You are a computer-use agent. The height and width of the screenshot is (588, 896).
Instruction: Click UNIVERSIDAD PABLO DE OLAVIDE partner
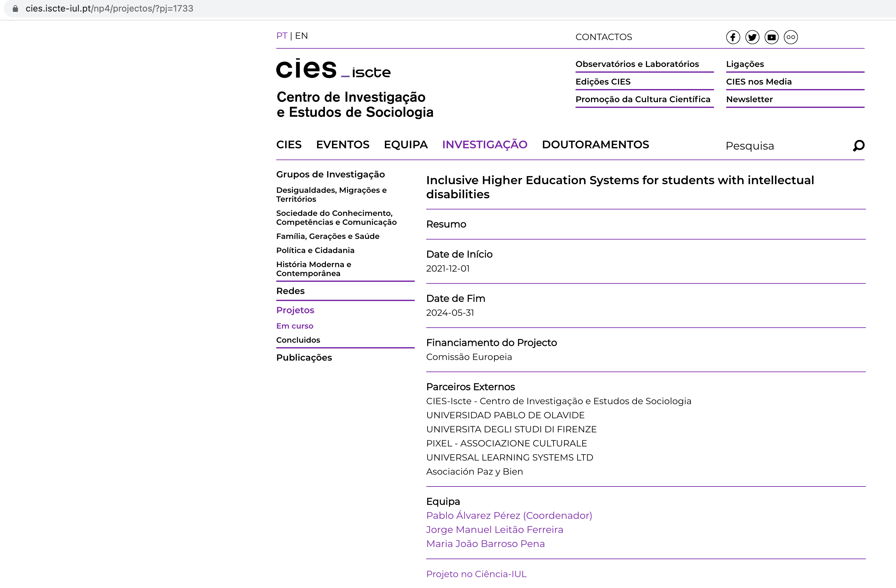click(x=505, y=415)
